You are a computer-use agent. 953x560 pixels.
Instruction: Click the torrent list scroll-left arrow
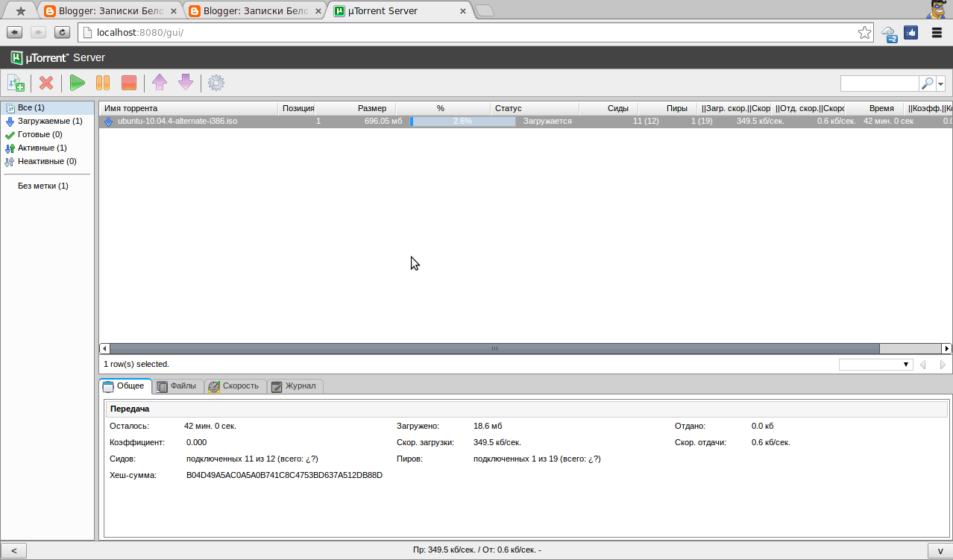coord(104,348)
